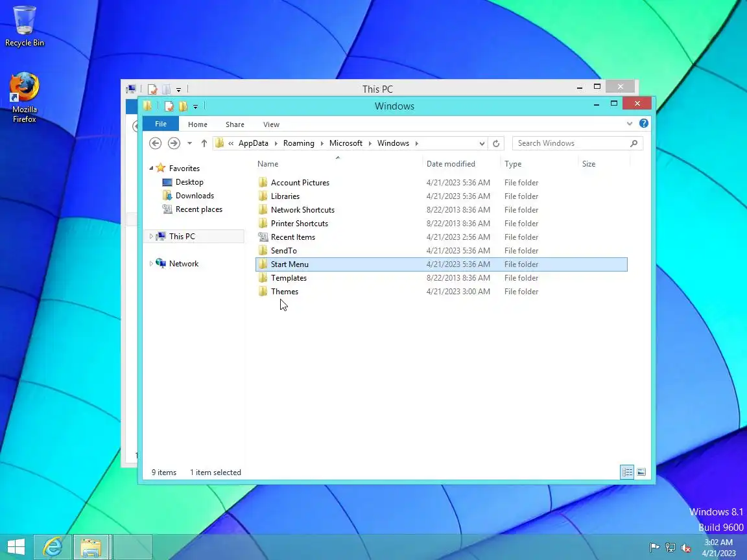Click the Properties quick access icon

point(169,106)
